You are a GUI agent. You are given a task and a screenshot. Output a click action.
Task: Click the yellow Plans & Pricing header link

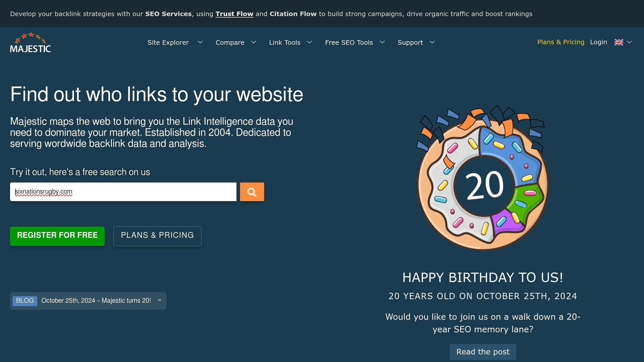point(561,42)
